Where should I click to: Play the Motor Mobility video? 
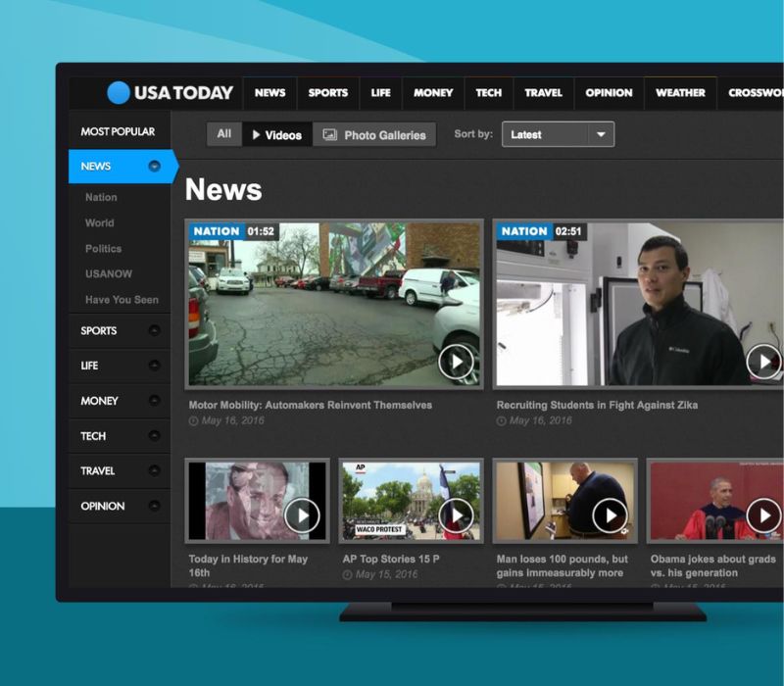456,362
